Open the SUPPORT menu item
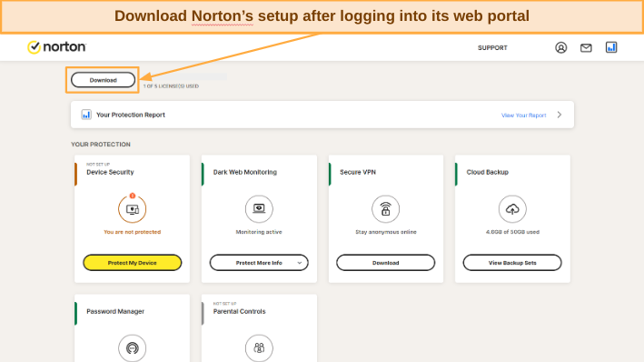644x362 pixels. (492, 47)
